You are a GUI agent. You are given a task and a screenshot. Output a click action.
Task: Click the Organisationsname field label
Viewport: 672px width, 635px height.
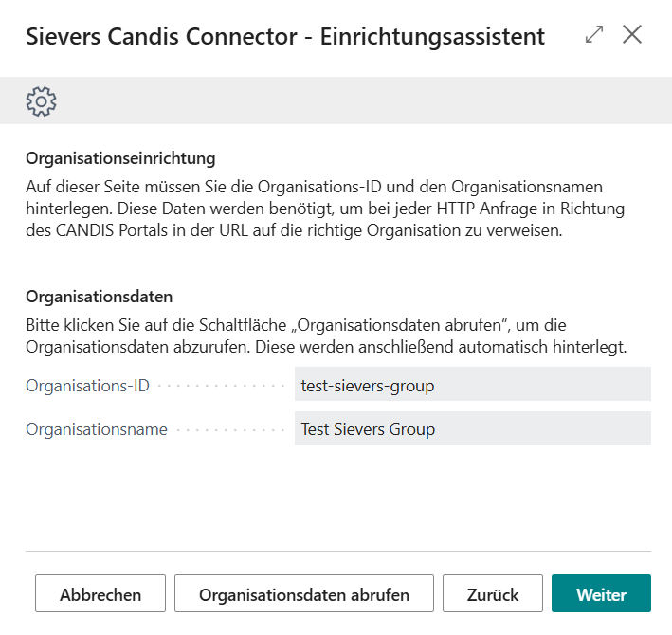click(x=97, y=429)
